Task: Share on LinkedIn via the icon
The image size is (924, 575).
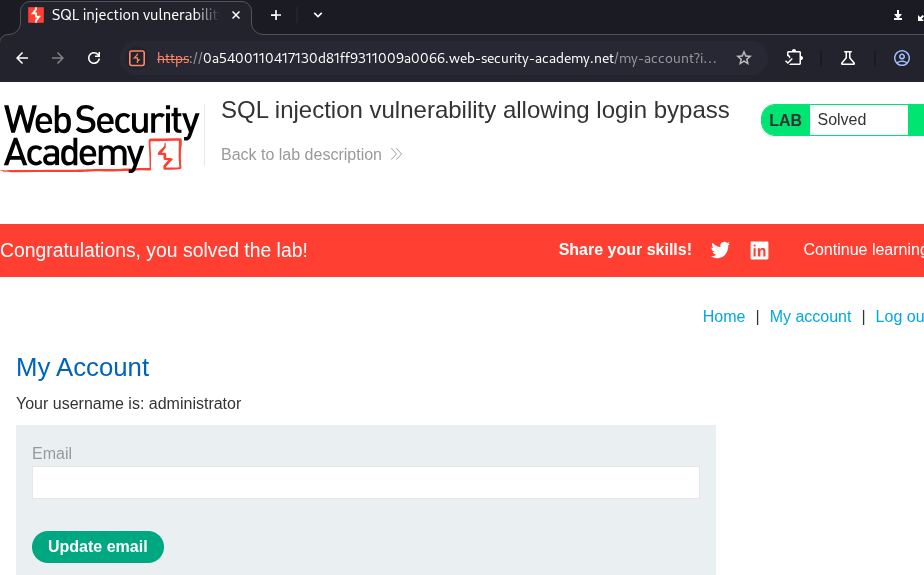Action: 759,250
